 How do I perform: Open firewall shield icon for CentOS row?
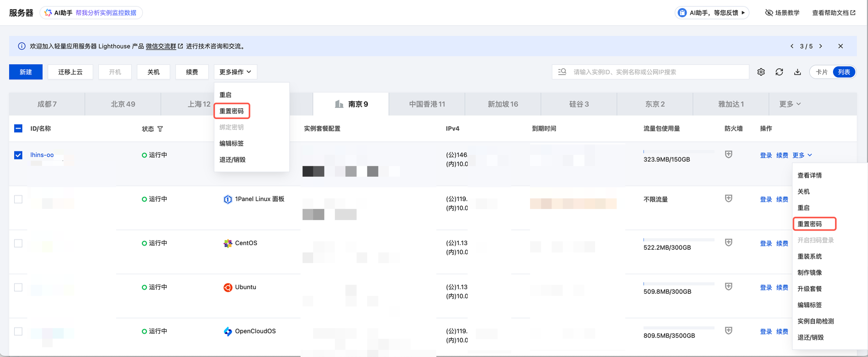coord(728,242)
